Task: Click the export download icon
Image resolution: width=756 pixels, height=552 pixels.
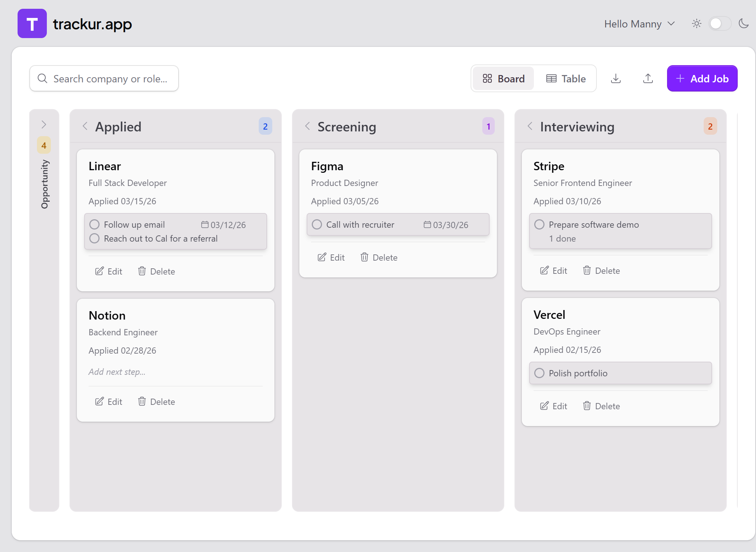Action: [616, 78]
